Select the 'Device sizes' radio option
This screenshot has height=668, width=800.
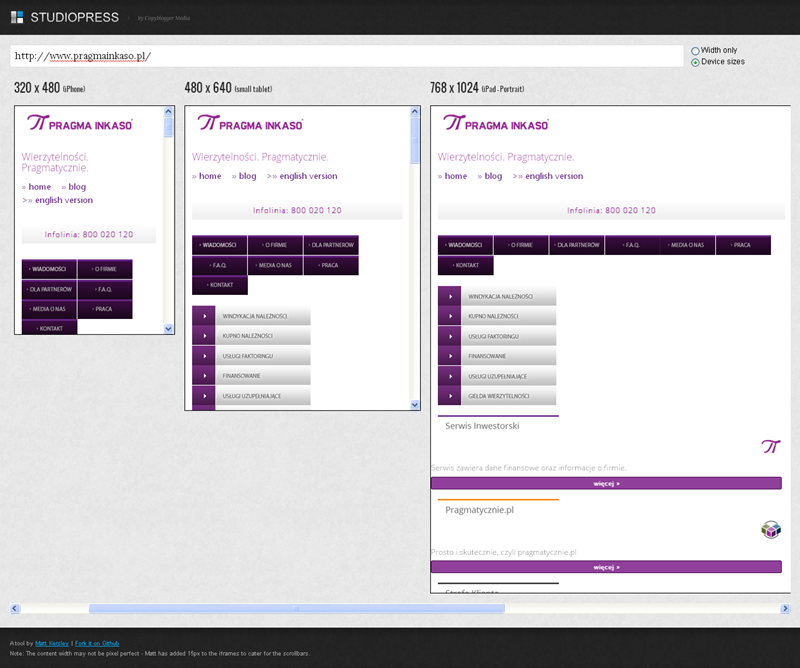tap(695, 62)
